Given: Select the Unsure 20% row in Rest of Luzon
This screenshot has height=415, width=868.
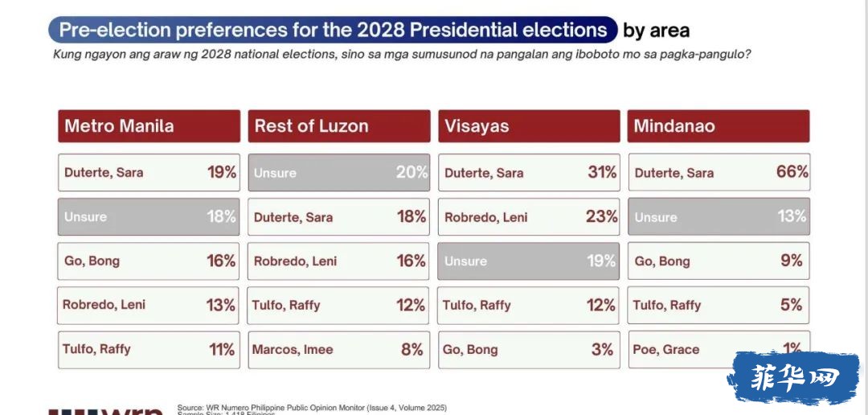Looking at the screenshot, I should 339,172.
